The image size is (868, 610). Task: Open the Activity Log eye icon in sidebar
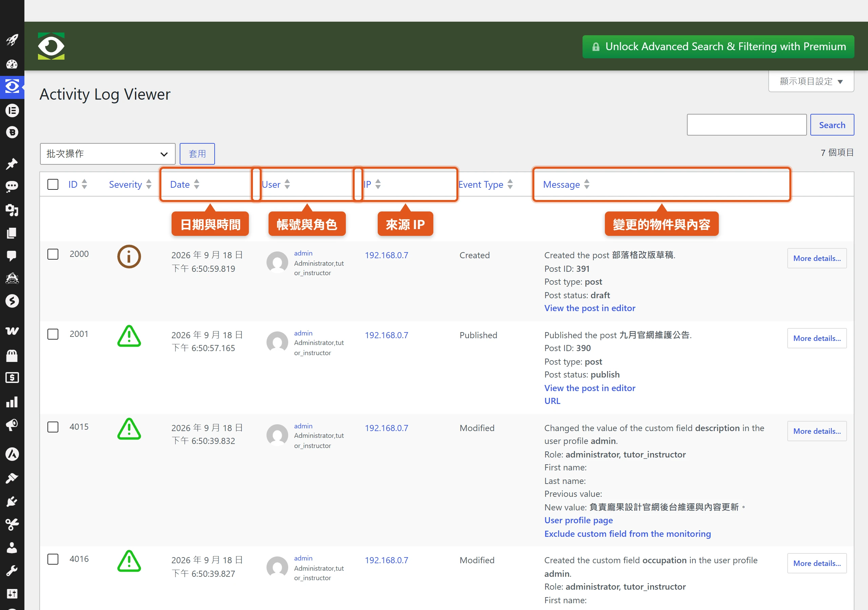12,86
